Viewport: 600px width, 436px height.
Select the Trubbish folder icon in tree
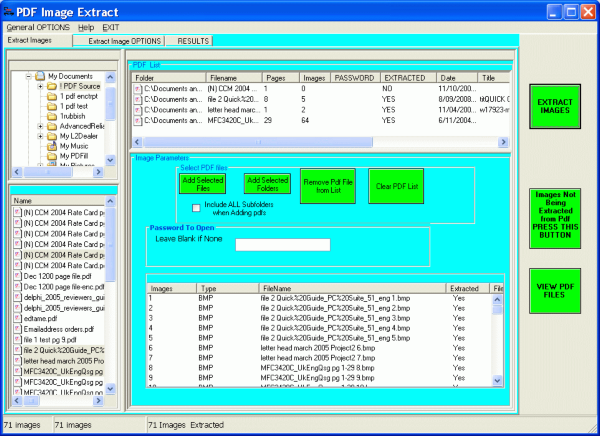[x=52, y=116]
